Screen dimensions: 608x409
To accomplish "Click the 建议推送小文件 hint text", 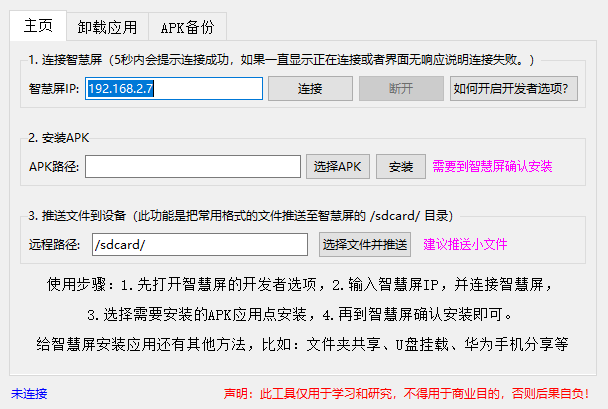I will [466, 244].
